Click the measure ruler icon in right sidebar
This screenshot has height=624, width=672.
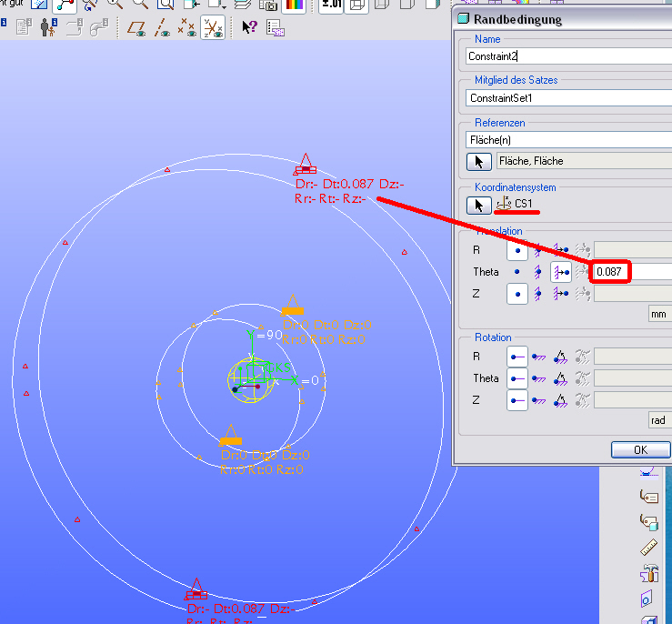649,548
